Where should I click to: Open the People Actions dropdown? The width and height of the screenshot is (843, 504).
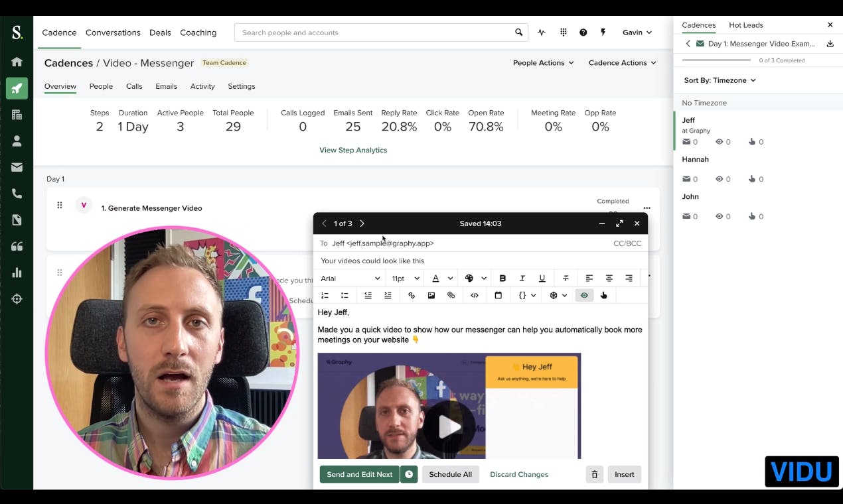pyautogui.click(x=543, y=63)
